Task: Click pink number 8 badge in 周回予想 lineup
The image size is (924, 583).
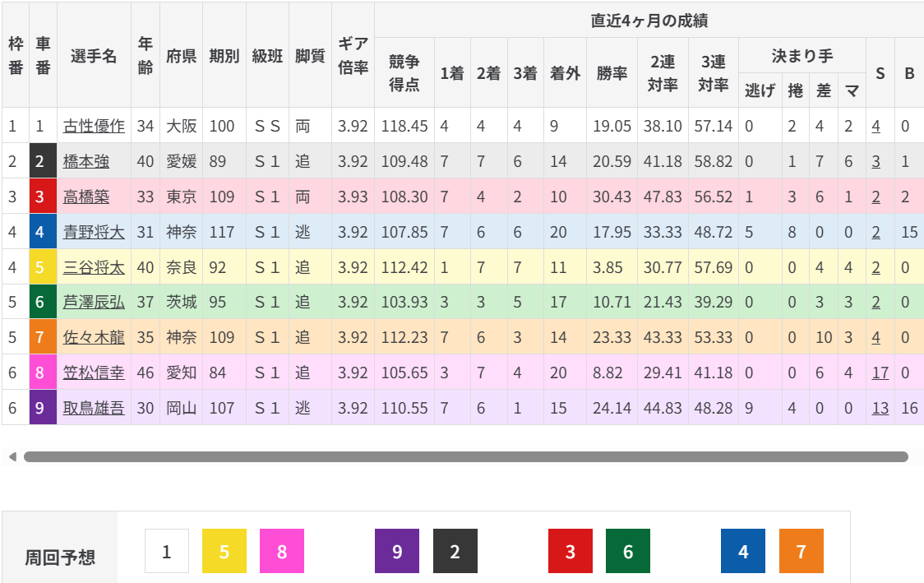Action: 282,551
